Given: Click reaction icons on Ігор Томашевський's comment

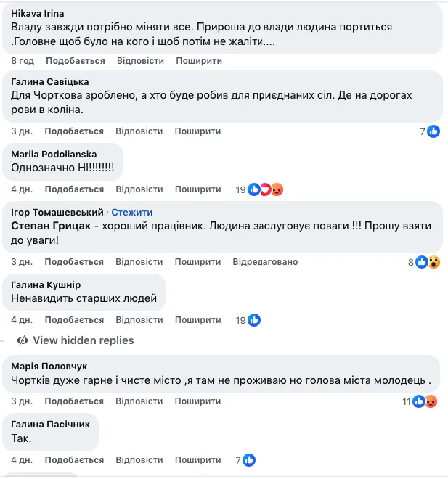Looking at the screenshot, I should 428,262.
